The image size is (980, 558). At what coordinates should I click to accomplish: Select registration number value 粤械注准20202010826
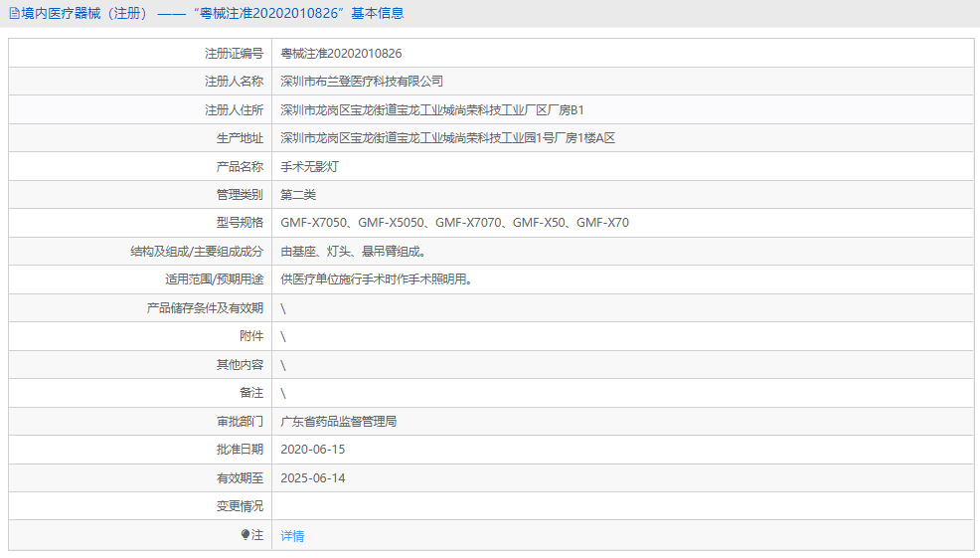click(x=341, y=53)
